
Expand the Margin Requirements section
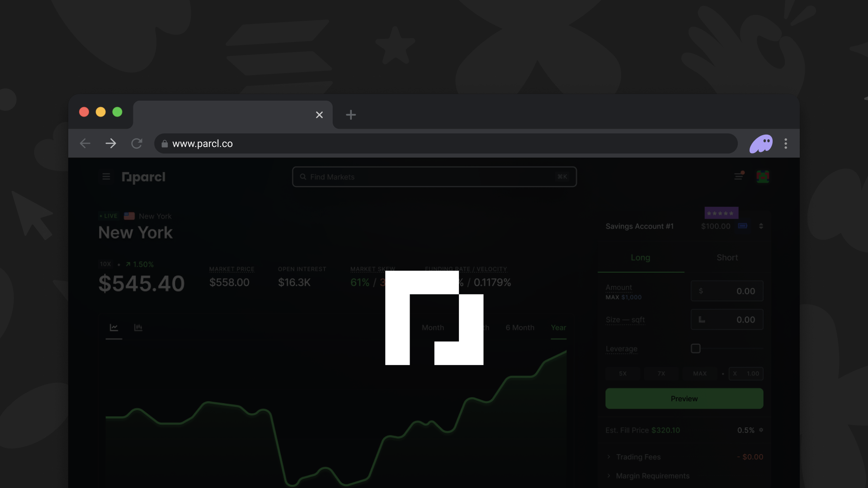pyautogui.click(x=652, y=476)
